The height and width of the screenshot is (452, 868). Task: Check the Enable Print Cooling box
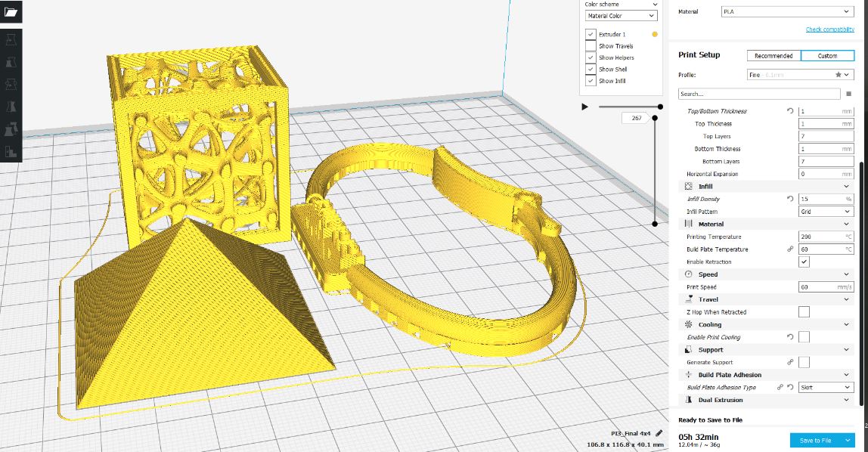click(x=804, y=337)
